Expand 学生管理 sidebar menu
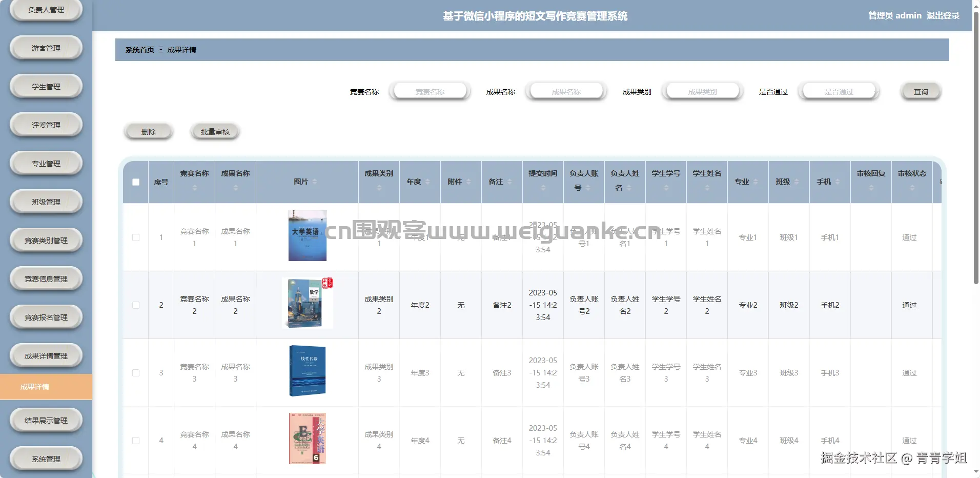Image resolution: width=980 pixels, height=478 pixels. tap(46, 87)
